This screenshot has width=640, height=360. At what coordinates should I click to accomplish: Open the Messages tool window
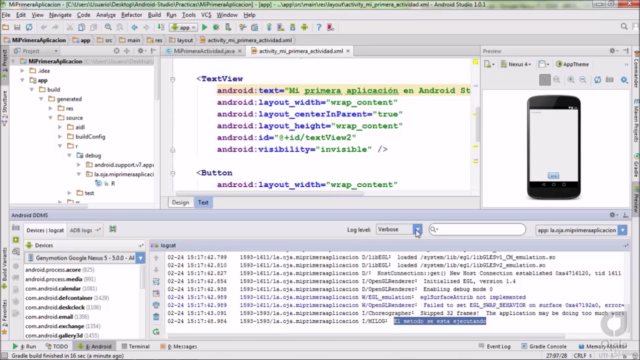pos(178,346)
